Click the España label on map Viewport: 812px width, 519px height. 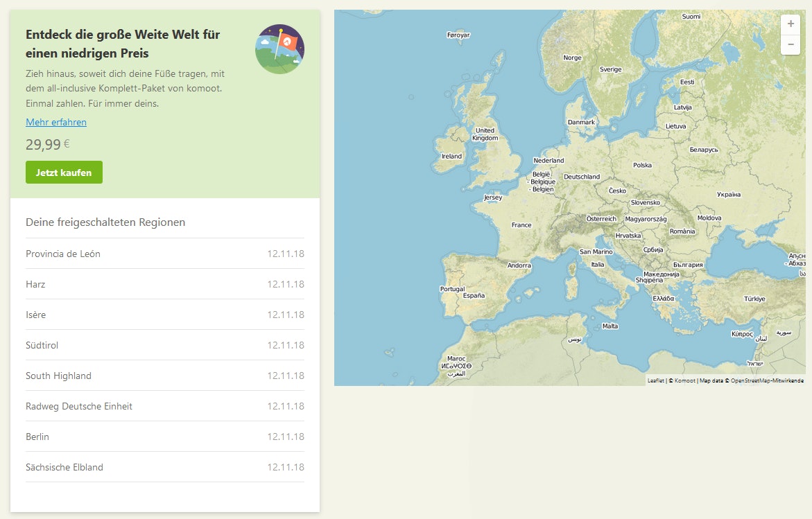pos(474,295)
